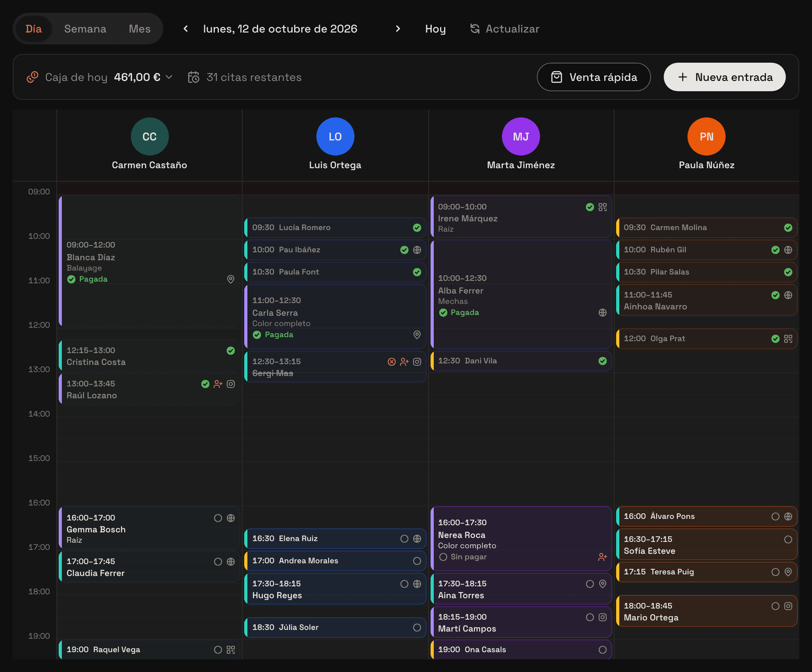This screenshot has height=672, width=812.
Task: Click the globe icon on Pau Ibáñez's row
Action: click(417, 250)
